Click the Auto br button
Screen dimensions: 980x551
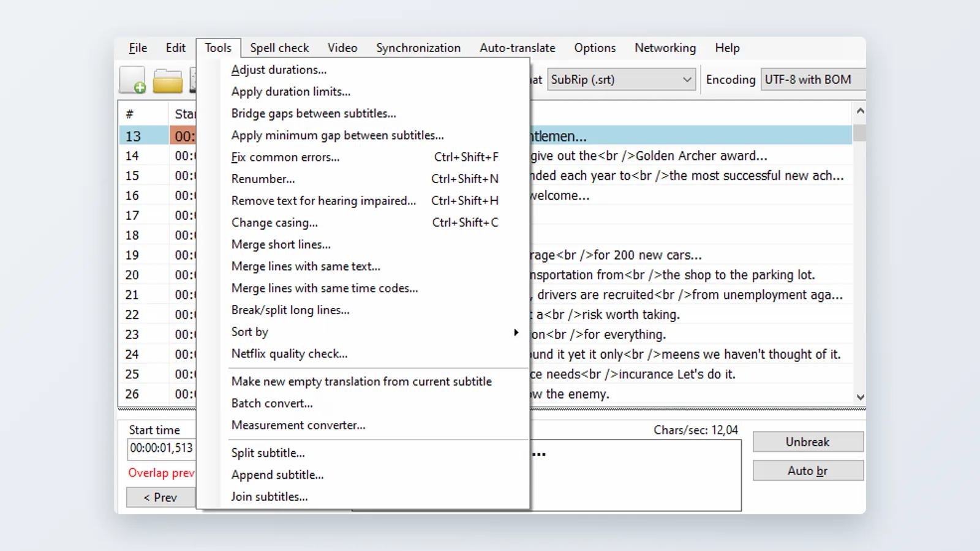coord(808,471)
